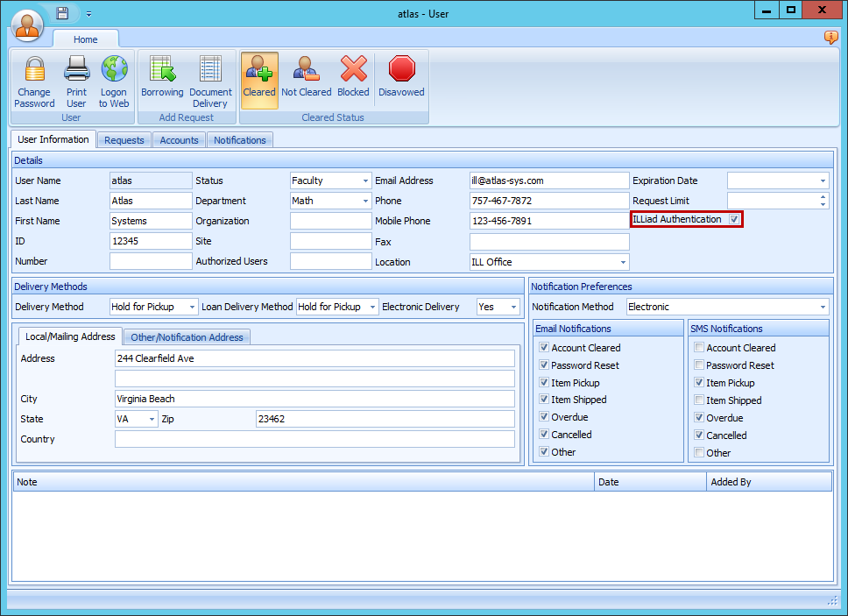Viewport: 848px width, 616px height.
Task: Open Logon to Web
Action: click(x=113, y=79)
